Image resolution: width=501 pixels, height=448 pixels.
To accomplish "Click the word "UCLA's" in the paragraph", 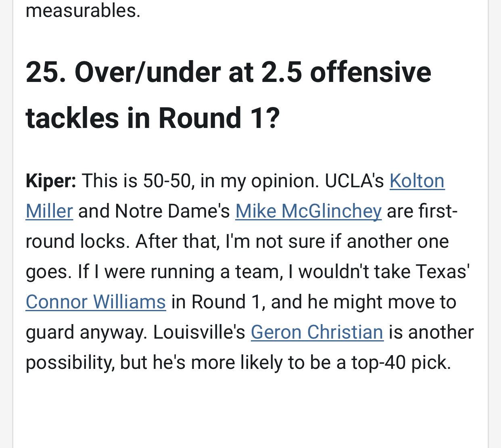I will [x=354, y=181].
